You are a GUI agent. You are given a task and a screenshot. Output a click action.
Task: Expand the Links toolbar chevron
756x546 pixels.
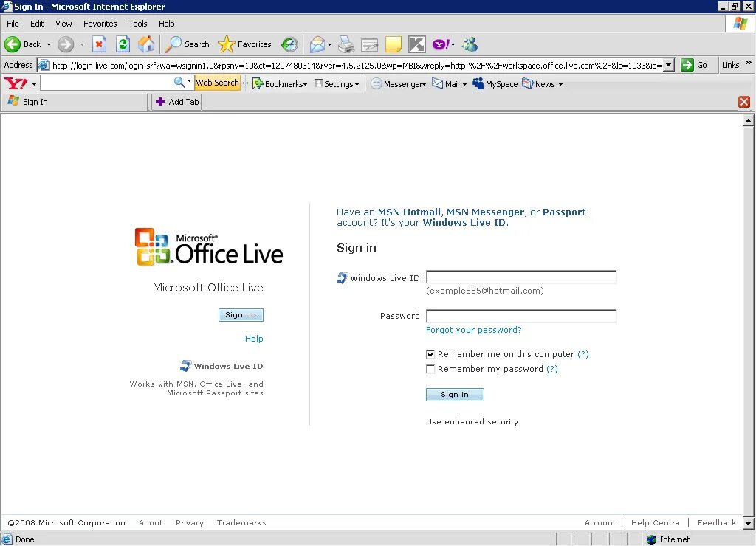(749, 63)
